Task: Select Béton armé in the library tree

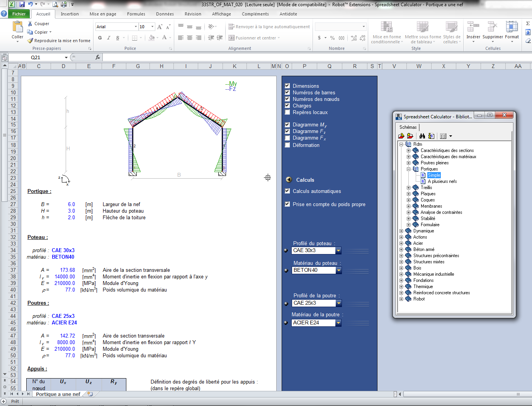Action: click(424, 249)
